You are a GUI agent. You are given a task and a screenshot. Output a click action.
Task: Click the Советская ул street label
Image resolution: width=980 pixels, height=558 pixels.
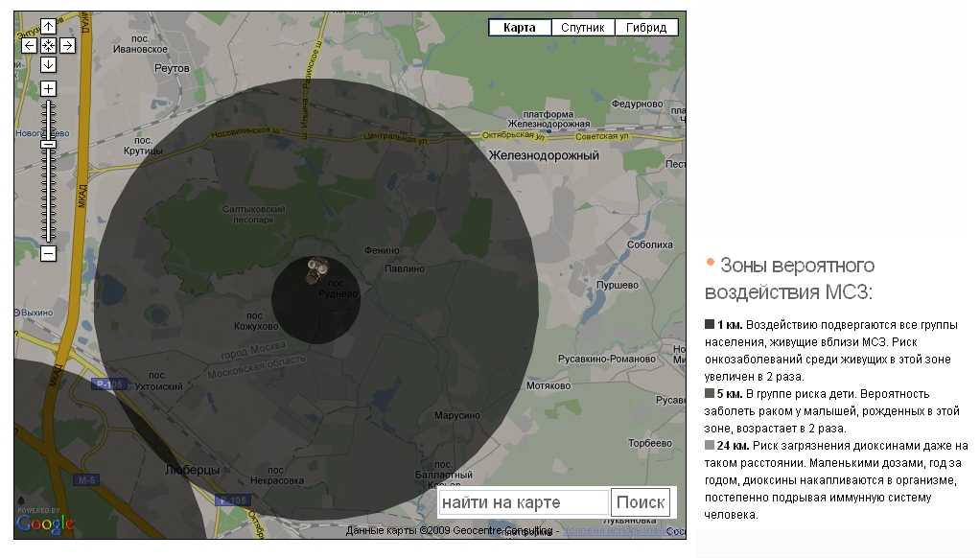[x=601, y=136]
